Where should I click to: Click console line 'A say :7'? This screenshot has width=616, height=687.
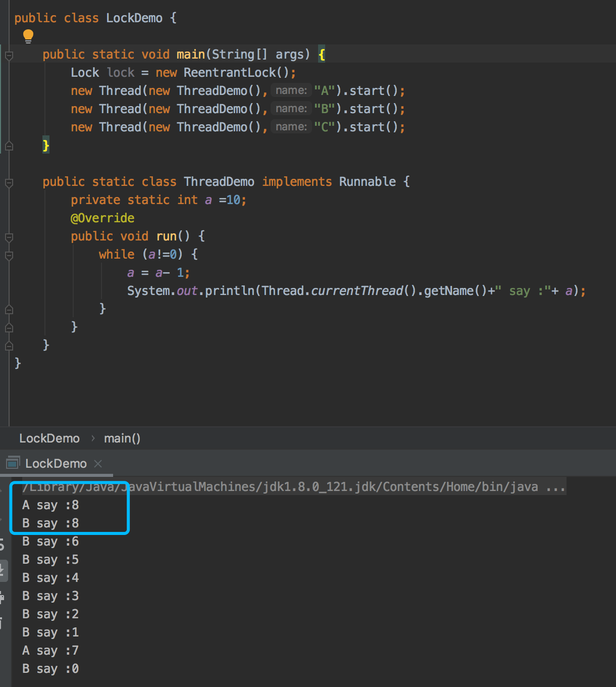(x=50, y=651)
